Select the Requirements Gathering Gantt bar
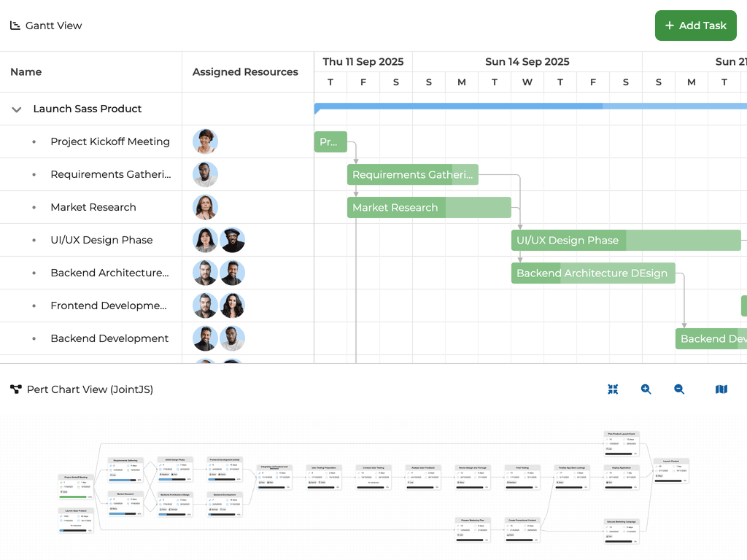 click(x=412, y=174)
